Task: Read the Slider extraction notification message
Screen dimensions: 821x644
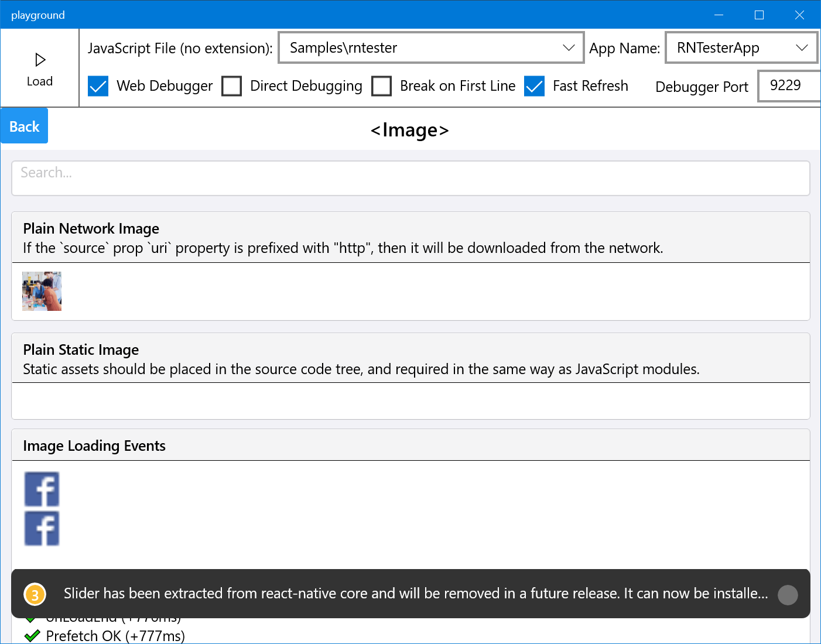Action: tap(416, 594)
